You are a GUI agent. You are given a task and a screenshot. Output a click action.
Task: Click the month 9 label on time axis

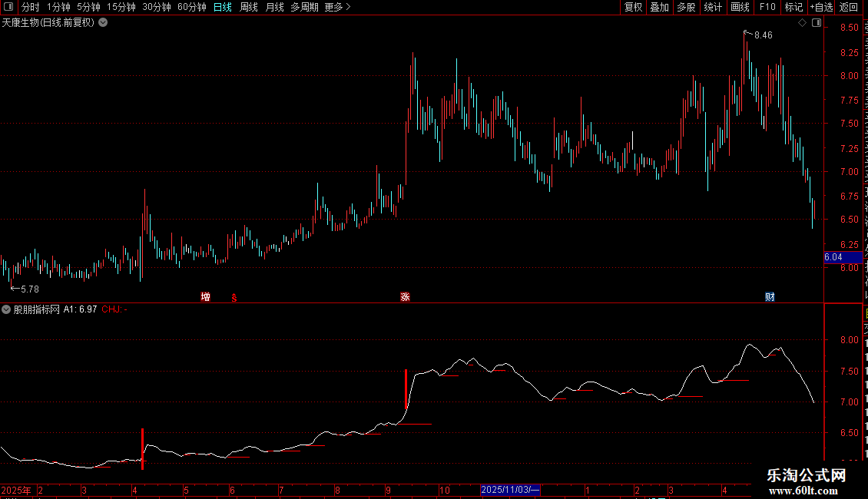(389, 490)
